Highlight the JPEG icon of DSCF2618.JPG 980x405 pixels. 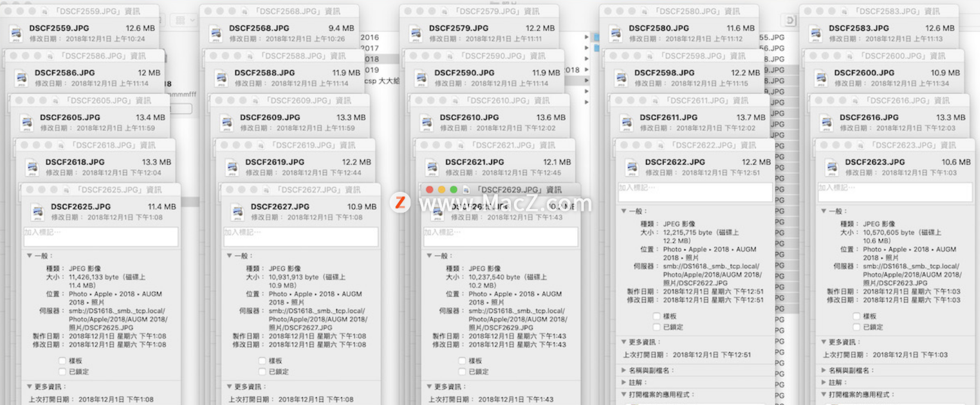pos(32,167)
